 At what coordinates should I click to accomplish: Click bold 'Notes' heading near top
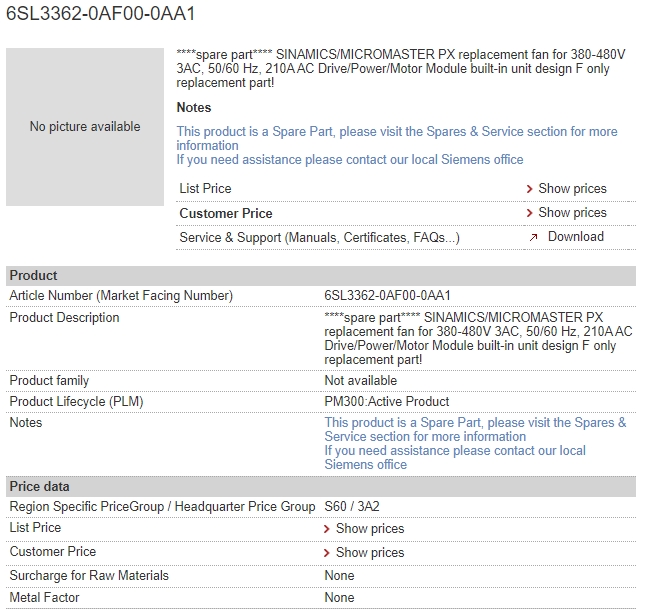click(x=194, y=108)
